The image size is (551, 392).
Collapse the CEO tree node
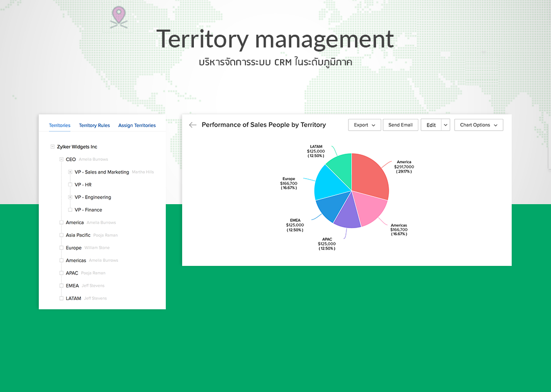point(61,159)
